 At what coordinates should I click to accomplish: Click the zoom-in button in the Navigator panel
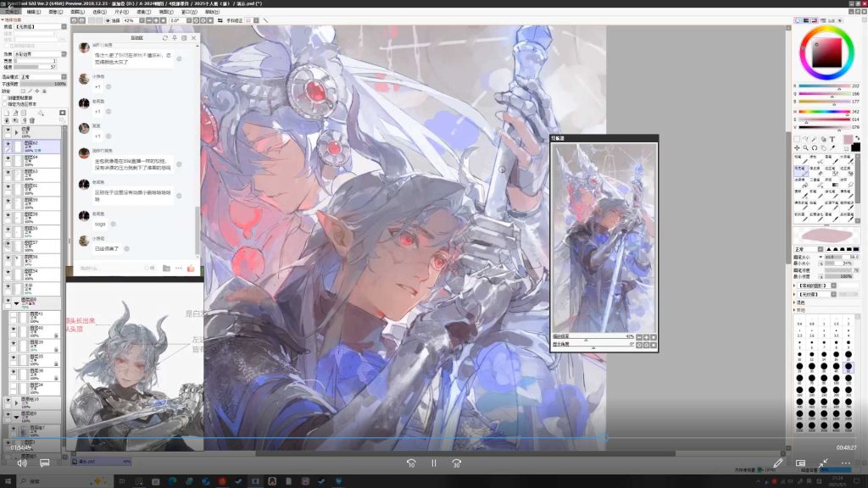coord(647,336)
